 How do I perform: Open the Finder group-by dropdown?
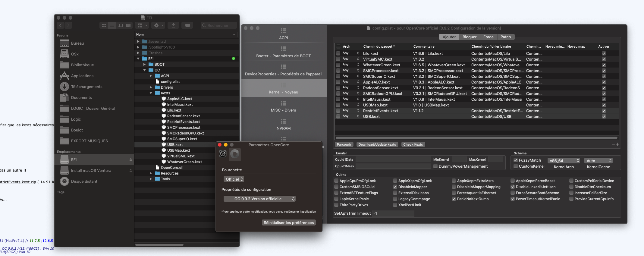[142, 25]
